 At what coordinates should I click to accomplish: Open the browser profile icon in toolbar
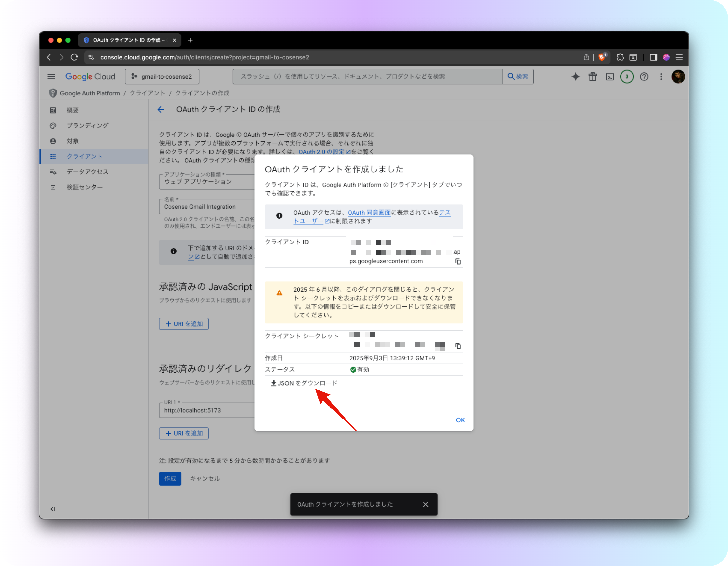[x=666, y=57]
